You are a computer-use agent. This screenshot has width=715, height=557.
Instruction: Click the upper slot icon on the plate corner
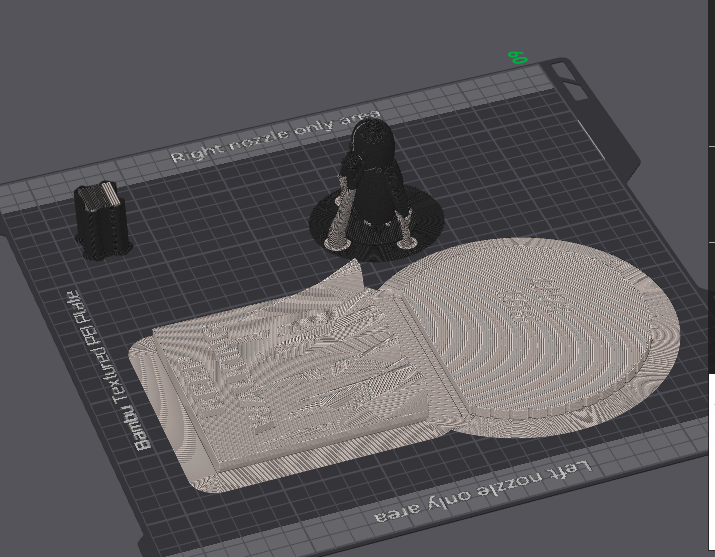click(x=562, y=71)
